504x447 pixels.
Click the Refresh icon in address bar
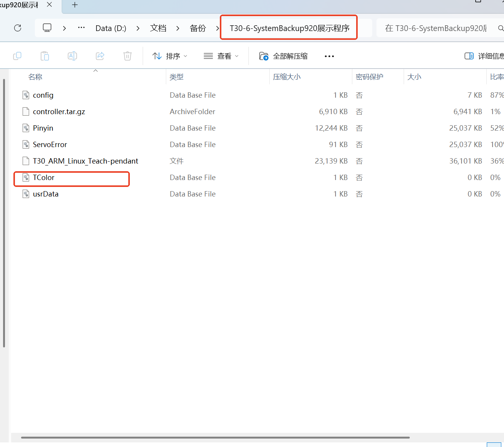pyautogui.click(x=18, y=28)
